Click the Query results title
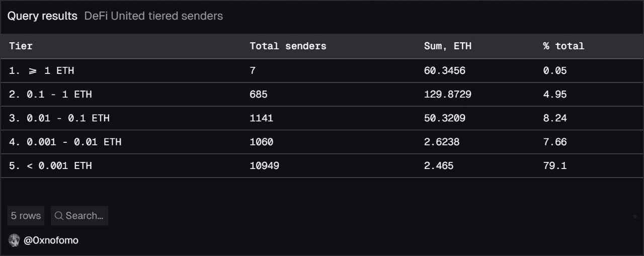644x256 pixels. pyautogui.click(x=42, y=16)
